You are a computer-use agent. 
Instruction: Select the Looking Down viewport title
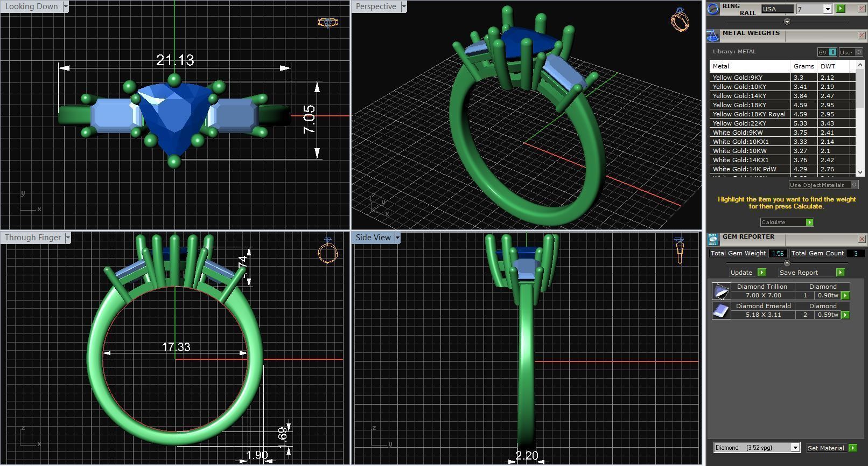(x=32, y=6)
